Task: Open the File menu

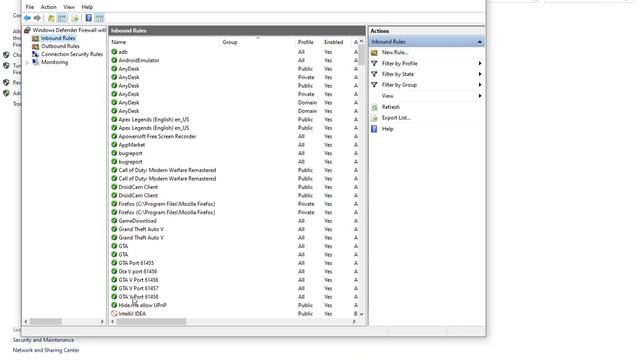Action: (30, 7)
